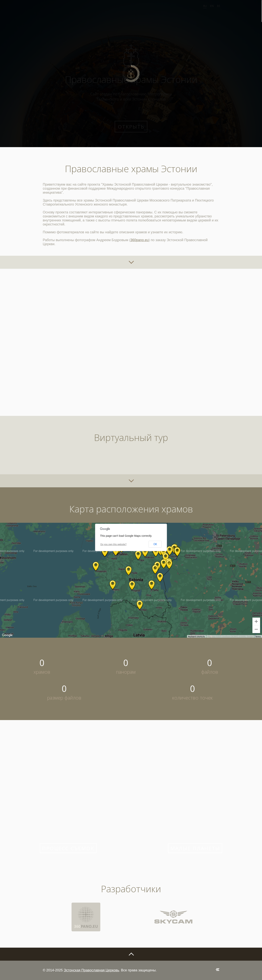Expand section with chevron below Виртуальный тур
The image size is (262, 980).
click(x=131, y=480)
